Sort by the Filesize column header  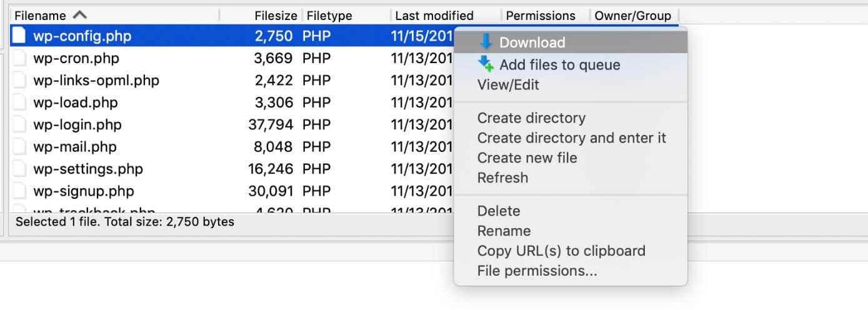pyautogui.click(x=275, y=16)
